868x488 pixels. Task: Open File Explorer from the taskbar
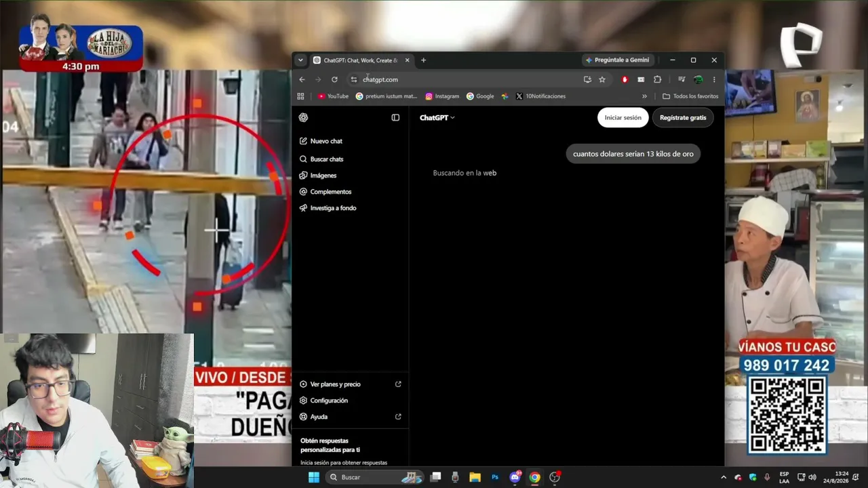point(475,477)
